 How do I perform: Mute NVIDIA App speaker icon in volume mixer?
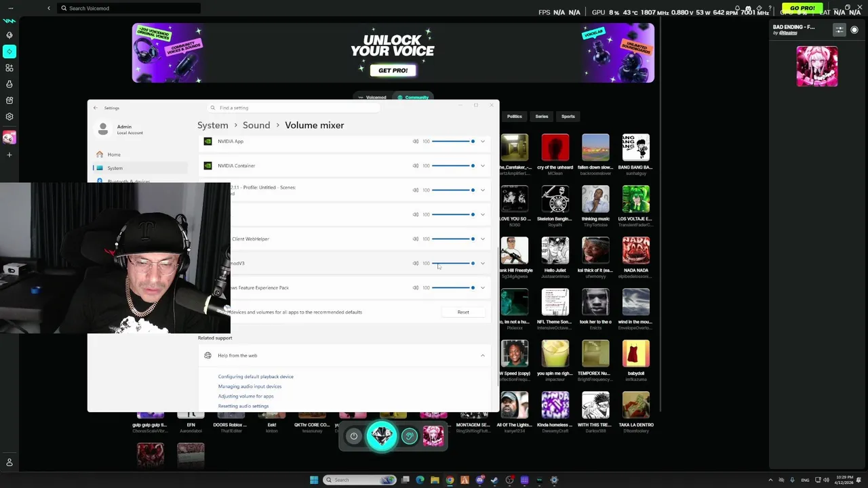click(416, 142)
